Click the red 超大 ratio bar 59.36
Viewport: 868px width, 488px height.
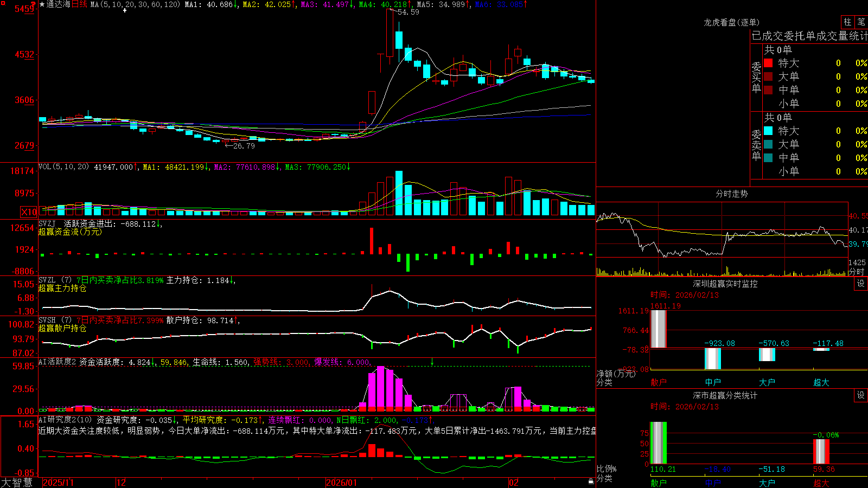(x=821, y=451)
